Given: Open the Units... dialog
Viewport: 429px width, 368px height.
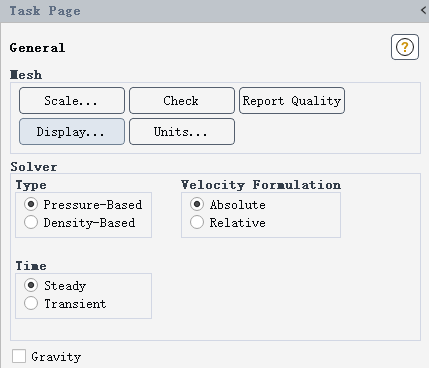Looking at the screenshot, I should 182,132.
